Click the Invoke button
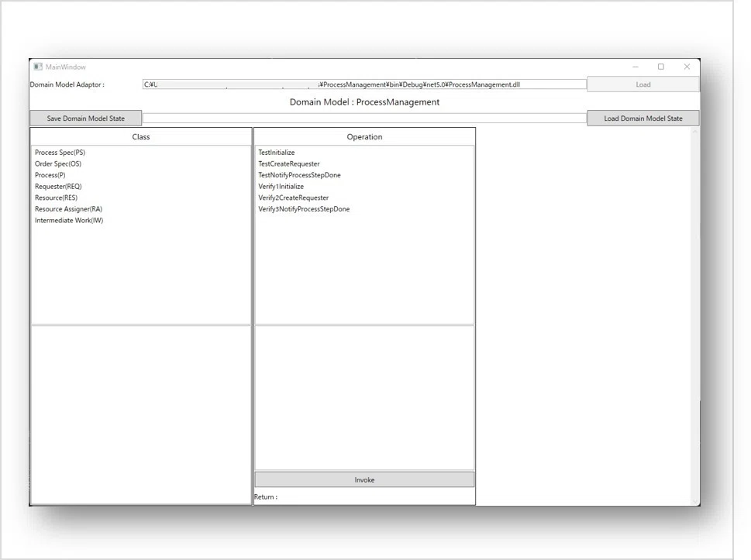Image resolution: width=751 pixels, height=560 pixels. pyautogui.click(x=364, y=479)
